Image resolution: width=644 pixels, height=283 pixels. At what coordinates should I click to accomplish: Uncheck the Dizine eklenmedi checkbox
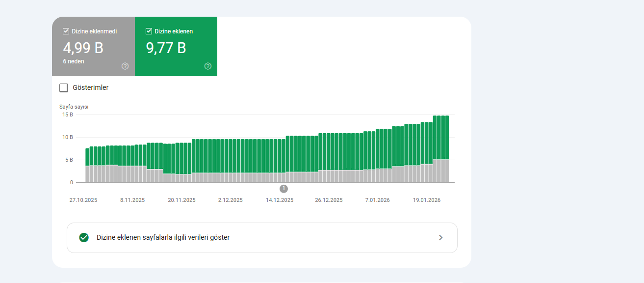click(66, 31)
